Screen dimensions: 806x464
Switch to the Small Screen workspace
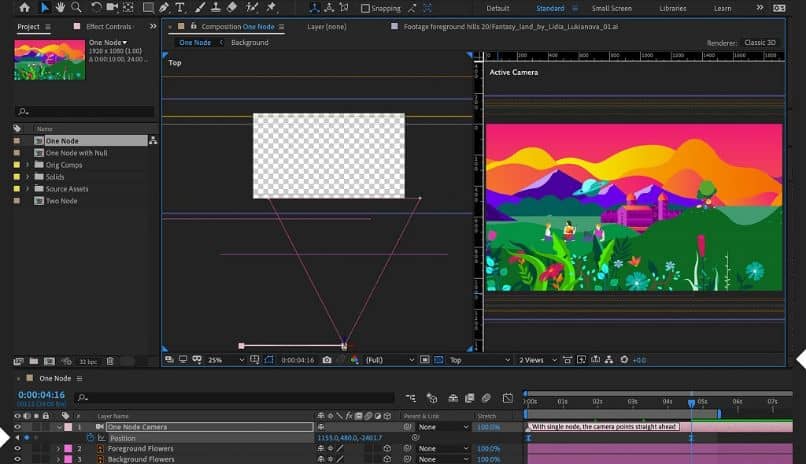point(611,8)
